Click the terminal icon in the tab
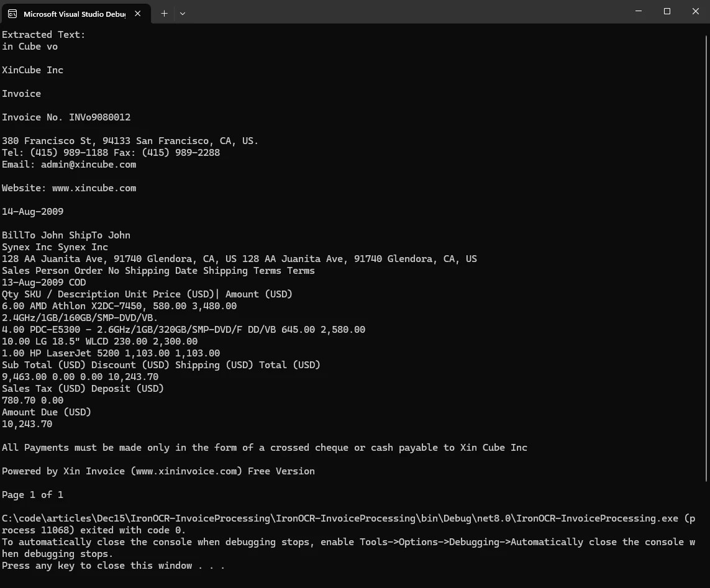Screen dimensions: 710x588 point(12,14)
